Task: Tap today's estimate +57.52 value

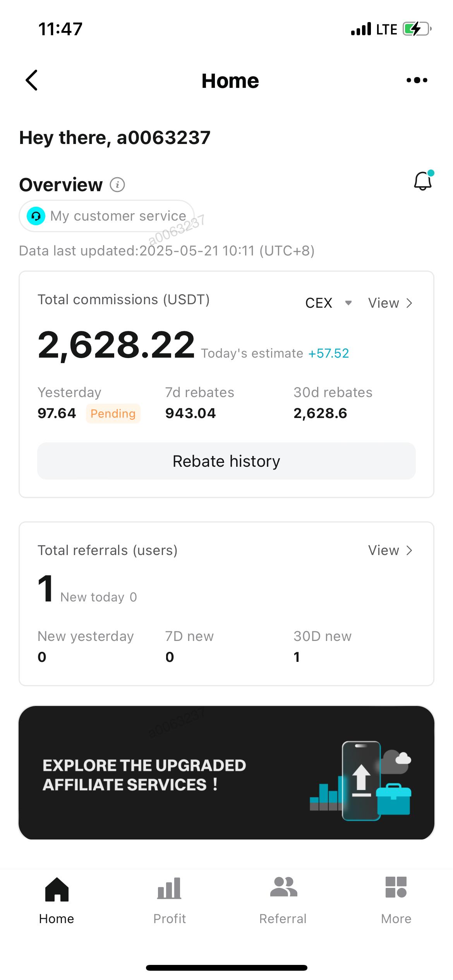Action: coord(328,353)
